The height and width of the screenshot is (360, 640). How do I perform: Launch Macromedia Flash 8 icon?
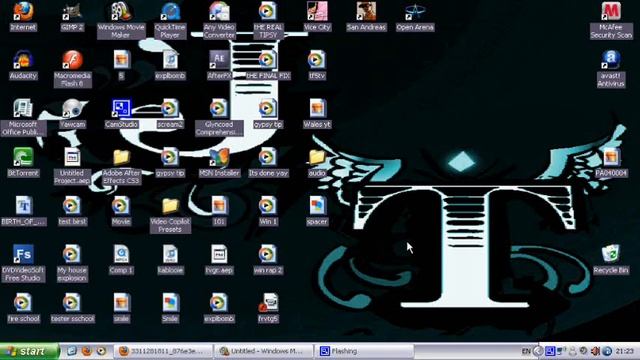tap(72, 69)
